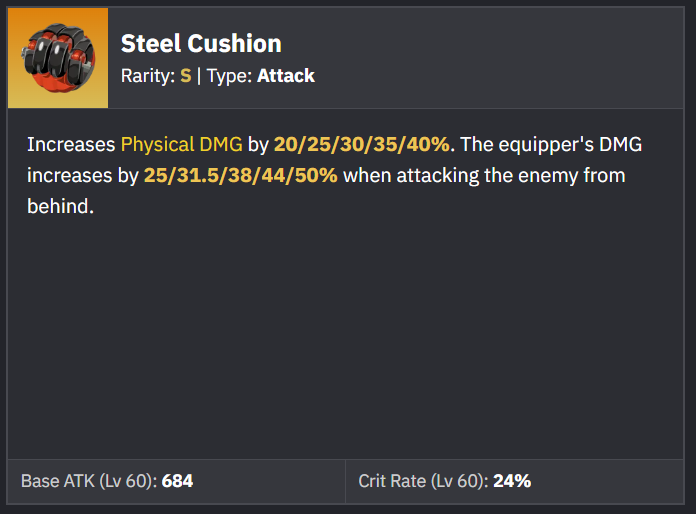Click the Base ATK (Lv 60) label
This screenshot has height=514, width=696.
(x=88, y=481)
